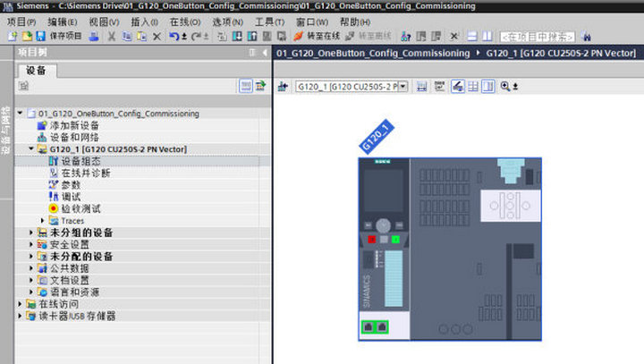
Task: Expand 读卡器/USB 存储器 node
Action: 20,316
